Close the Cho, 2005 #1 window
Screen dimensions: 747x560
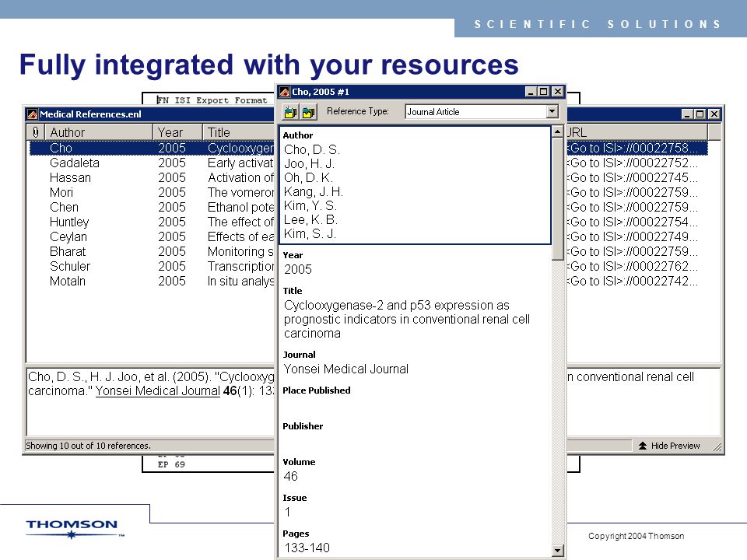[x=557, y=92]
